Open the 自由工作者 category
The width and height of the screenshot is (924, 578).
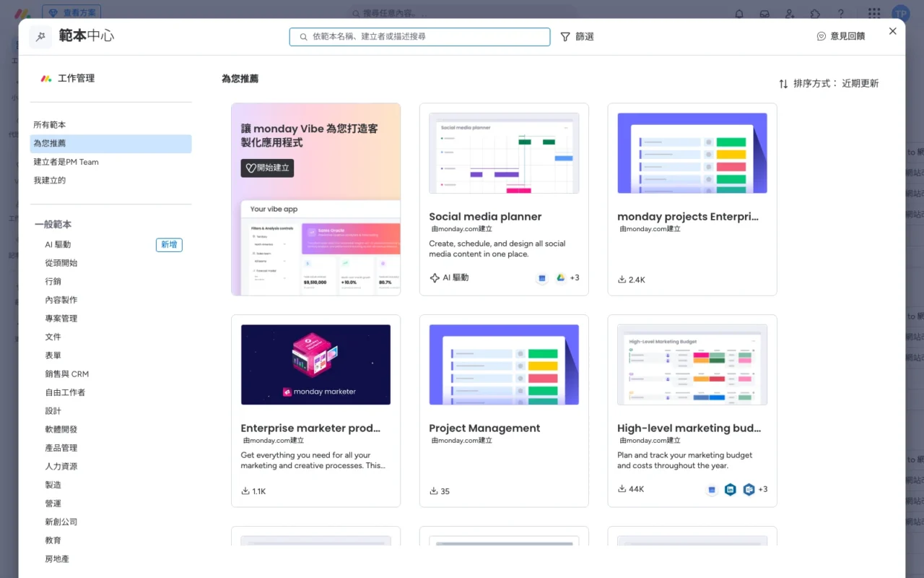point(65,392)
